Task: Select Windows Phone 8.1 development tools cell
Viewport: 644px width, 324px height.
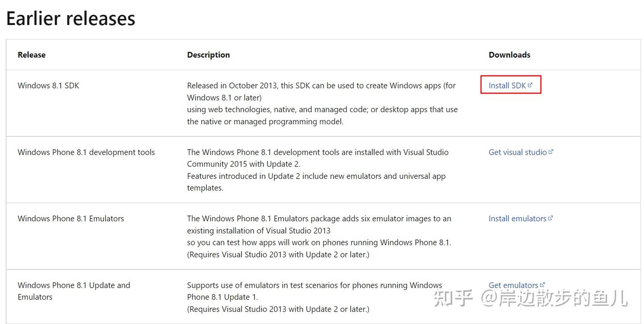Action: [x=86, y=152]
